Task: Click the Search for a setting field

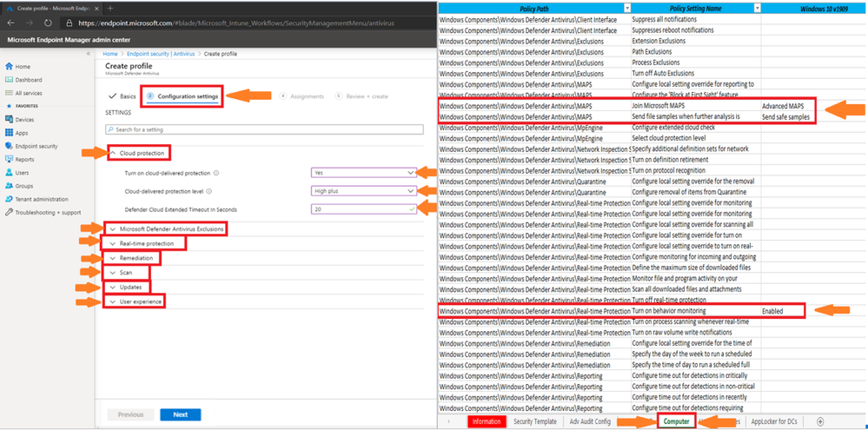Action: click(x=265, y=129)
